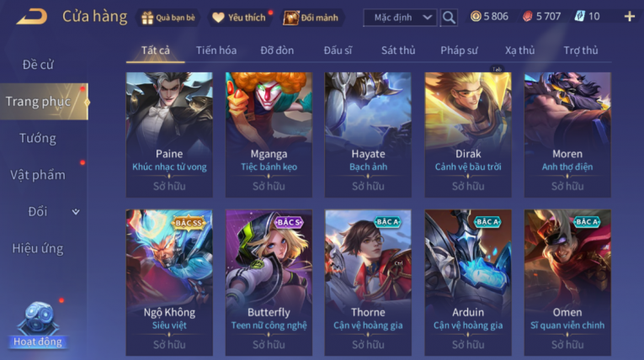Open the magnifier search icon
The image size is (644, 360).
click(x=449, y=17)
